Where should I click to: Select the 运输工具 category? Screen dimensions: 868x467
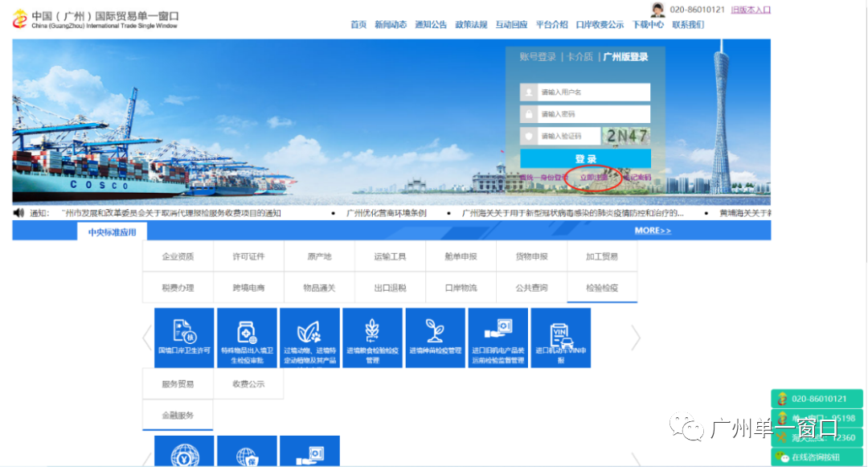tap(391, 256)
